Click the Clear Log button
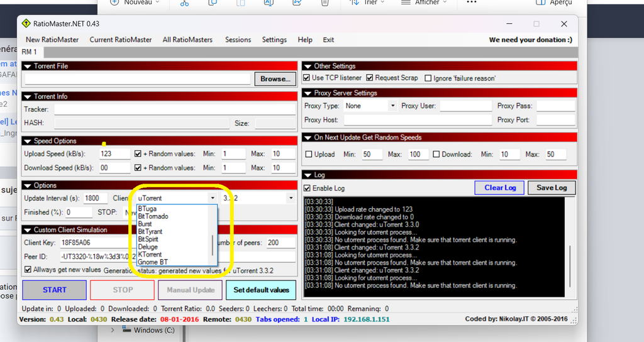Viewport: 644px width, 342px height. [500, 187]
